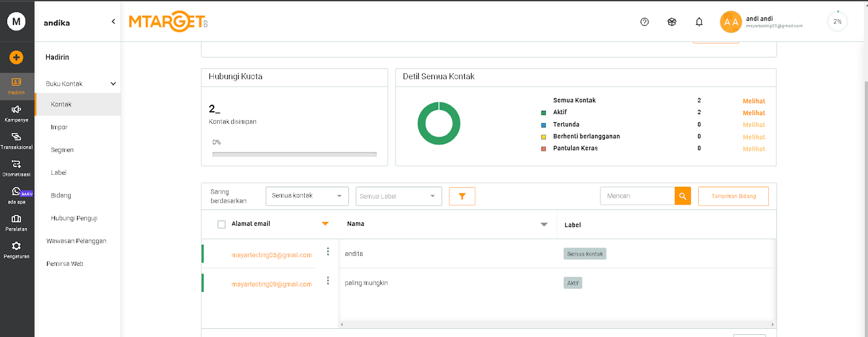The width and height of the screenshot is (868, 337).
Task: Collapse the sidebar with the left chevron
Action: [x=113, y=22]
